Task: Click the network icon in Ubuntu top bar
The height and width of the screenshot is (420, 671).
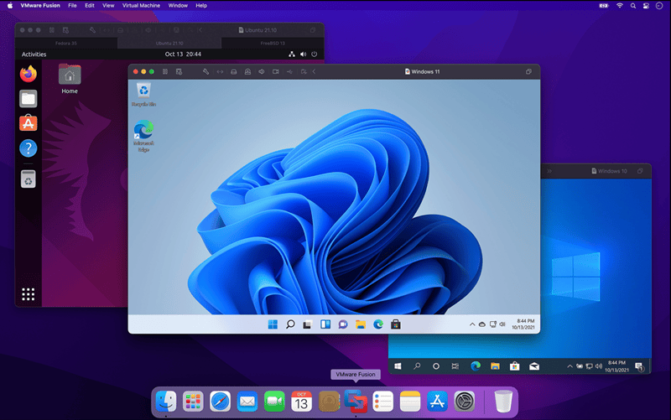Action: tap(291, 54)
